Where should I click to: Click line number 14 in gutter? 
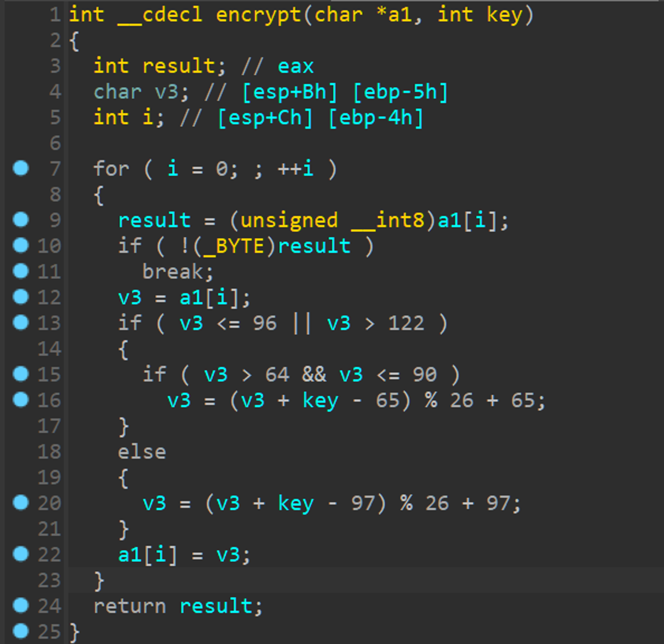[x=49, y=349]
